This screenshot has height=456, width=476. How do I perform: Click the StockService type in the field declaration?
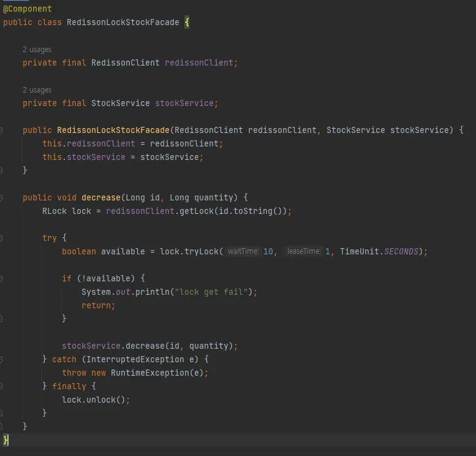[121, 103]
